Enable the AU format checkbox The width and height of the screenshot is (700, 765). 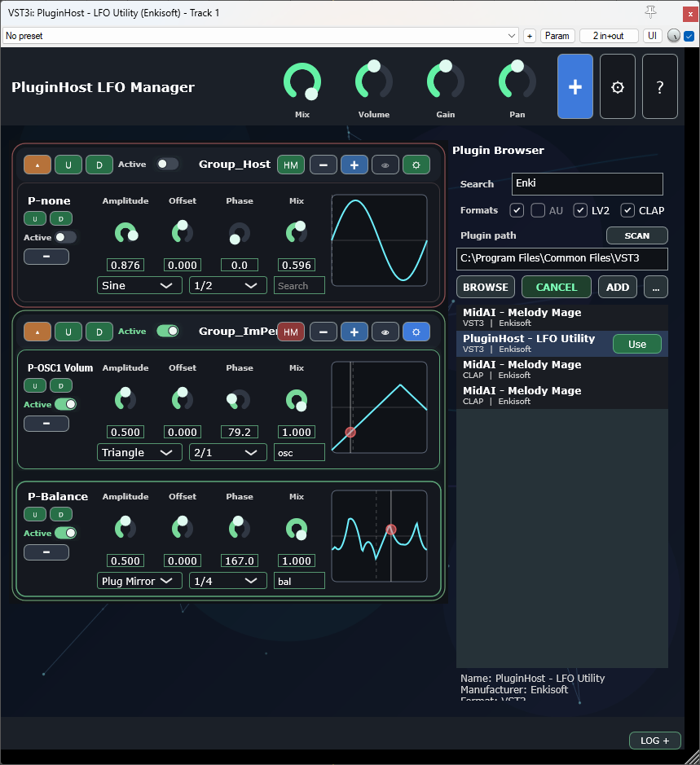(538, 210)
